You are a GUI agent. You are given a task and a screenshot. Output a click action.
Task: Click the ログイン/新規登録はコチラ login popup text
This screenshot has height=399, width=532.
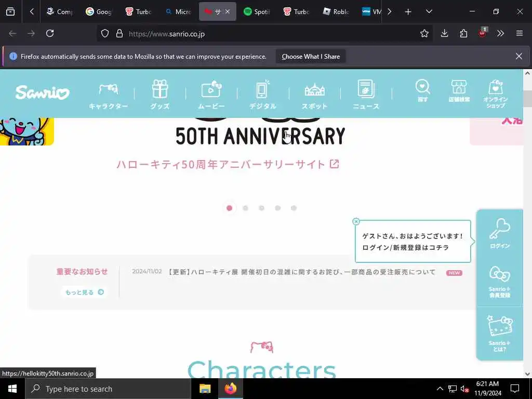coord(406,248)
